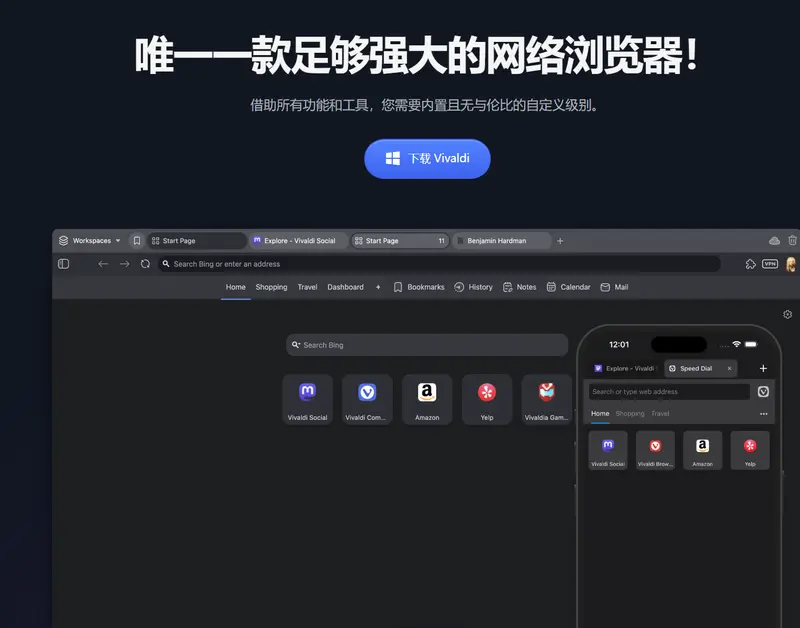This screenshot has width=800, height=628.
Task: Click the cloud sync icon in tab bar
Action: (x=774, y=241)
